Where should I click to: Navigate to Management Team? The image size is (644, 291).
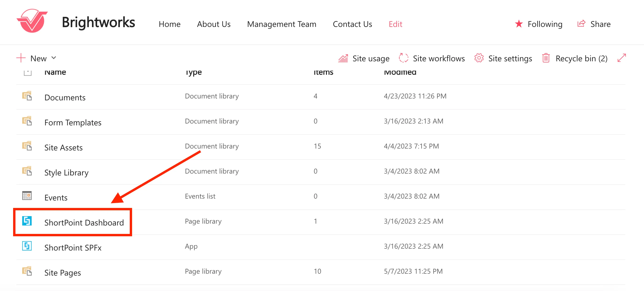pos(281,24)
